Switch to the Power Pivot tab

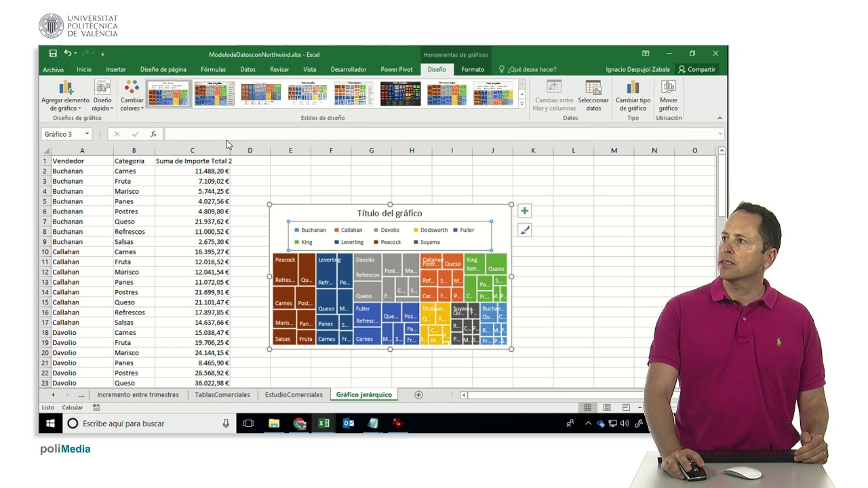[396, 69]
